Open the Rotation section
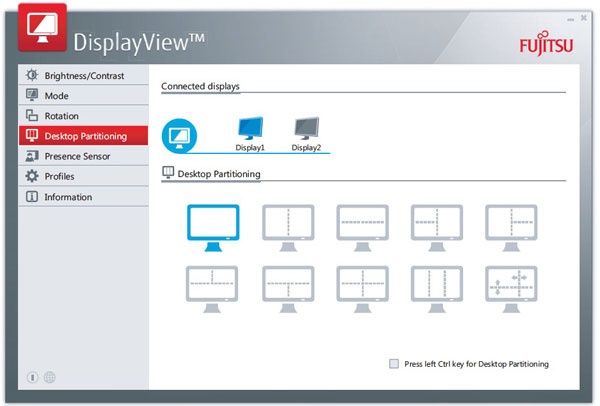This screenshot has height=406, width=600. tap(83, 116)
